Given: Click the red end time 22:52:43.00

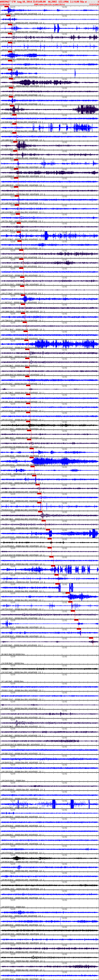Looking at the screenshot, I should click(x=94, y=4).
